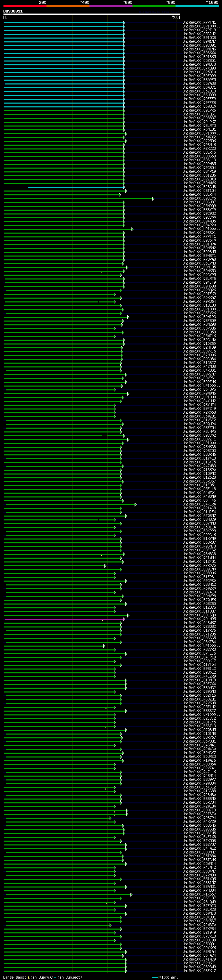Select hit UniRef100_B9FD99

(x=199, y=76)
